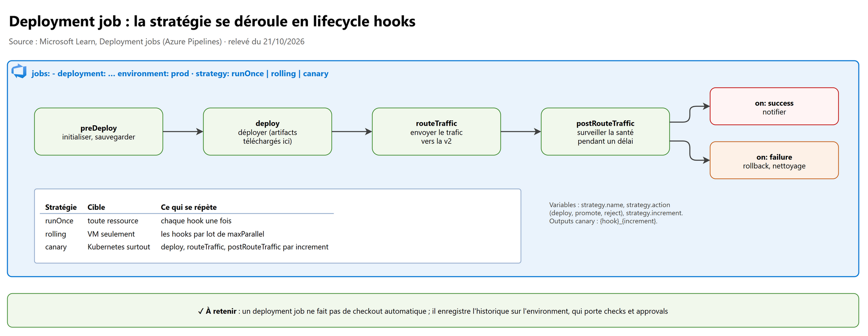Click the Azure DevOps pipeline icon

(19, 71)
